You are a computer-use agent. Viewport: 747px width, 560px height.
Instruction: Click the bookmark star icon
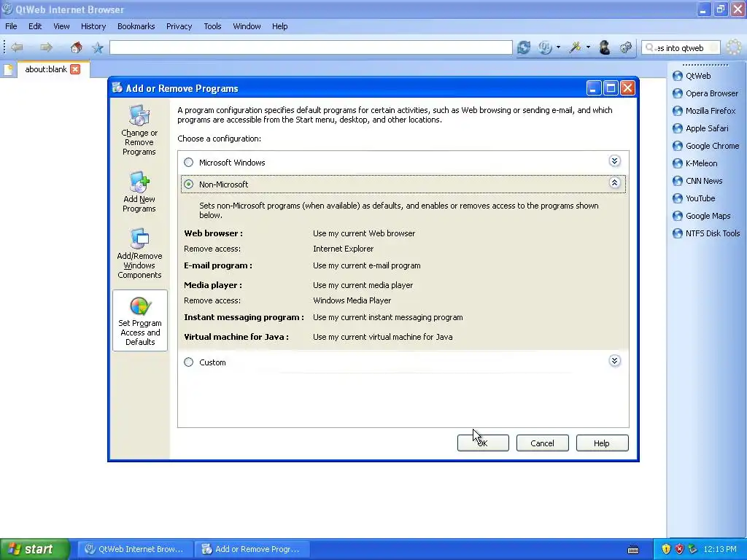click(98, 47)
